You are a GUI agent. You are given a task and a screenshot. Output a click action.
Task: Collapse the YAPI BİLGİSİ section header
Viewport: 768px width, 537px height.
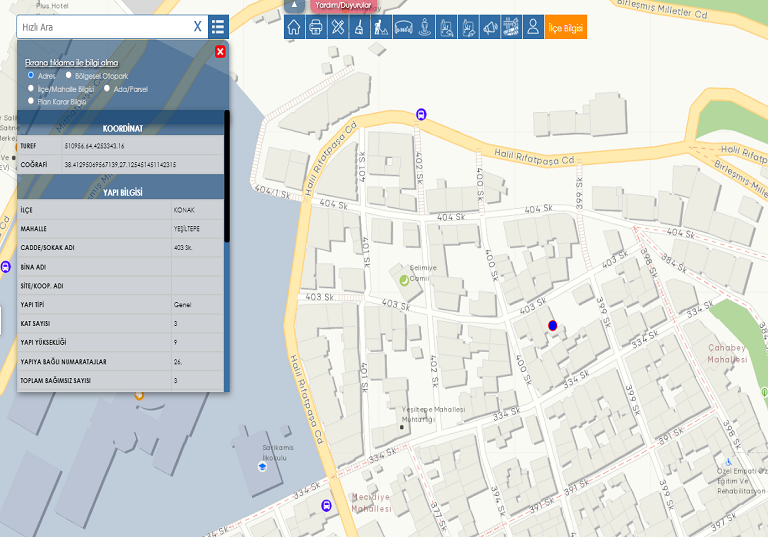pos(122,192)
